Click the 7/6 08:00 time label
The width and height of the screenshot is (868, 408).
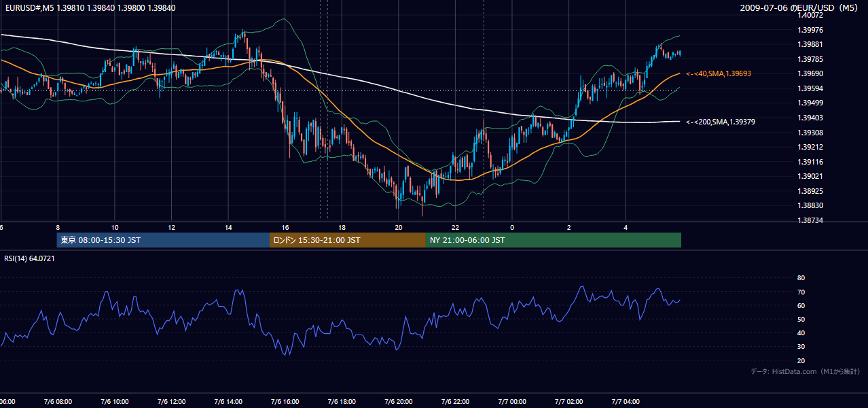click(58, 402)
